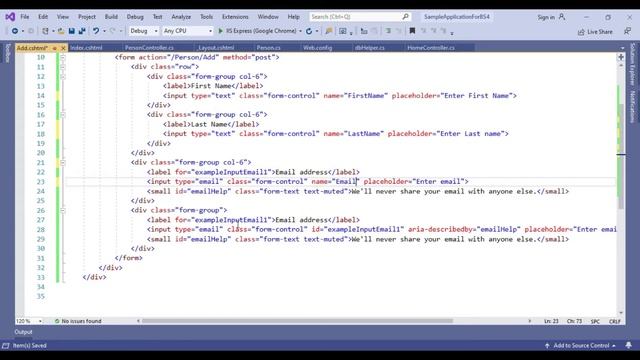Open the document tabs overflow dropdown arrow

tap(622, 48)
